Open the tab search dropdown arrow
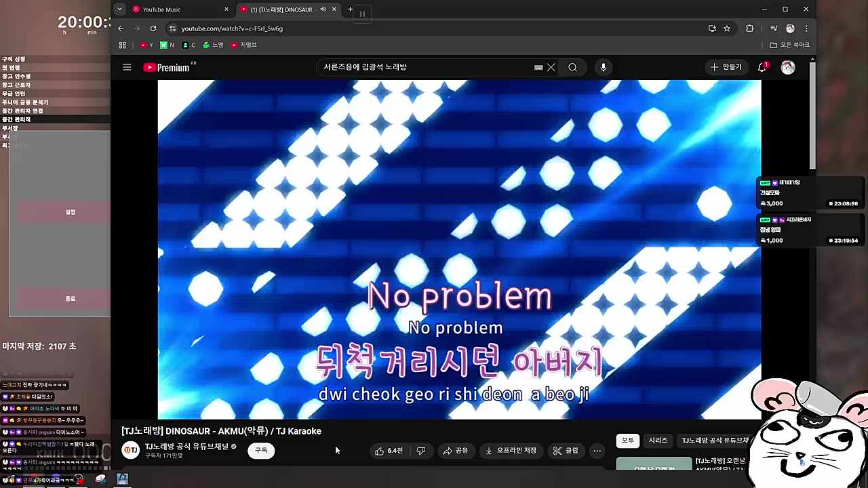 click(119, 9)
